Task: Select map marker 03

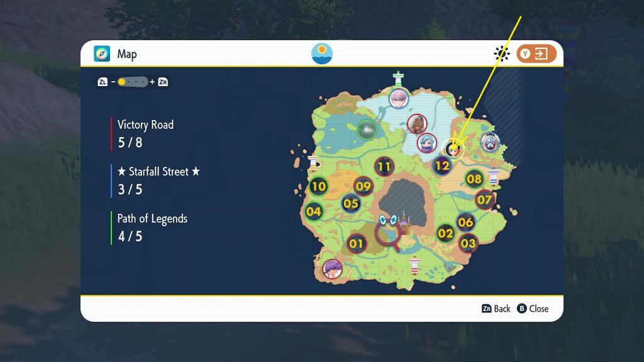Action: (468, 243)
